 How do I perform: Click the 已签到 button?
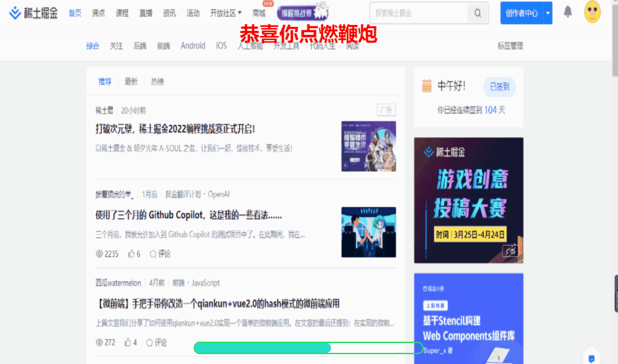(499, 87)
